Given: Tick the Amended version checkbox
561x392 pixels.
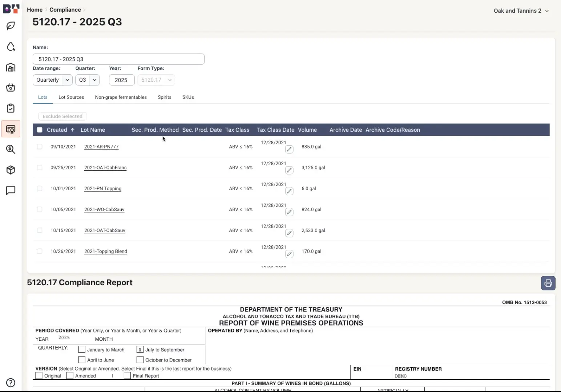Looking at the screenshot, I should coord(70,376).
